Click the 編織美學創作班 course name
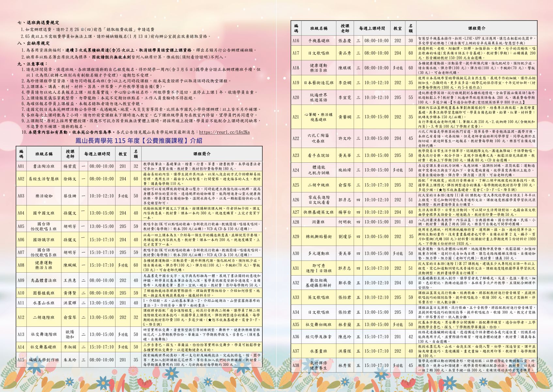The height and width of the screenshot is (392, 553). [x=43, y=360]
